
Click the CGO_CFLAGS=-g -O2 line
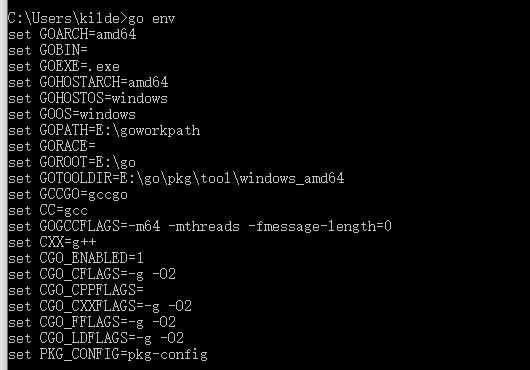(x=92, y=274)
